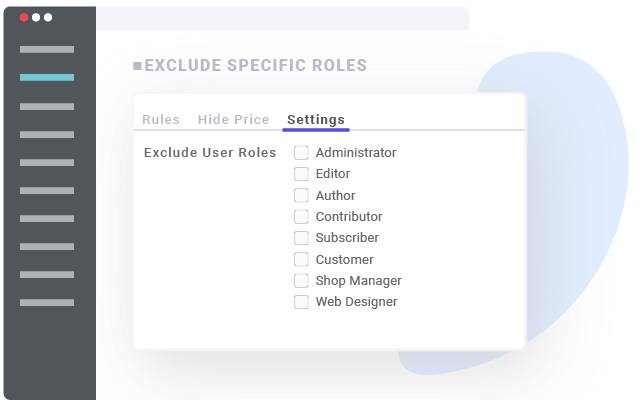Select the Settings tab
Screen dimensions: 640x400
click(x=316, y=120)
